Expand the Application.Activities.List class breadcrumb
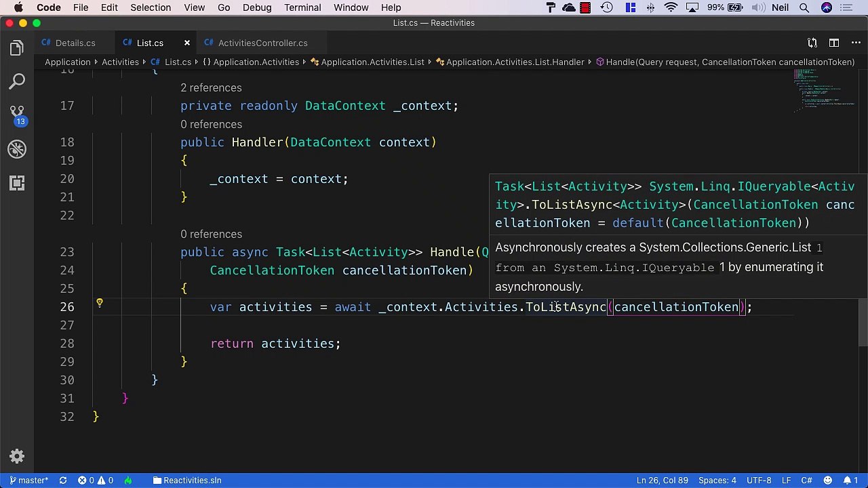This screenshot has height=488, width=868. tap(368, 62)
